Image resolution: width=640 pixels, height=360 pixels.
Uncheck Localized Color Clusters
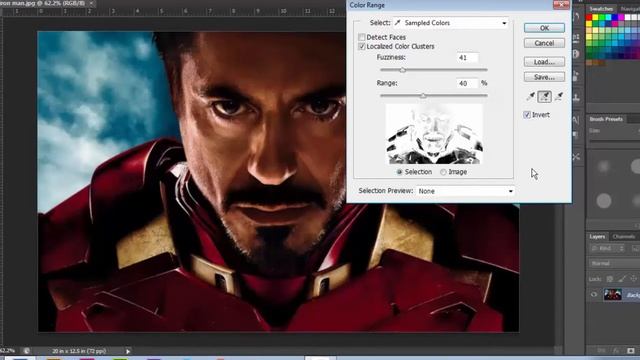point(362,47)
